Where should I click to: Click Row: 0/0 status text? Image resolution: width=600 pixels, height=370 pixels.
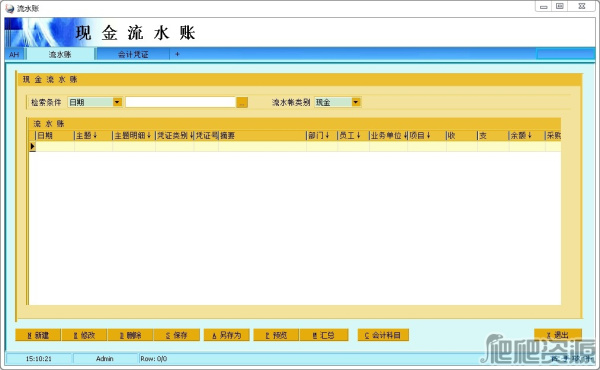tap(153, 359)
